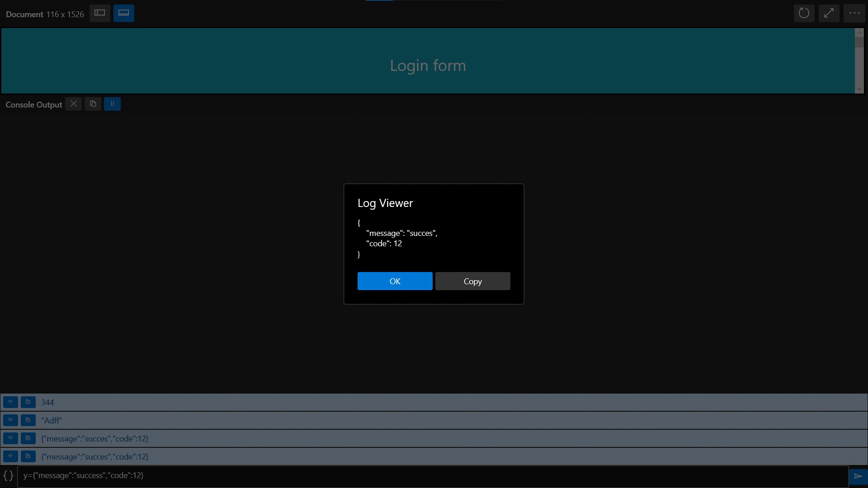Click Copy in the Log Viewer dialog
Screen dimensions: 868x488
pyautogui.click(x=472, y=281)
